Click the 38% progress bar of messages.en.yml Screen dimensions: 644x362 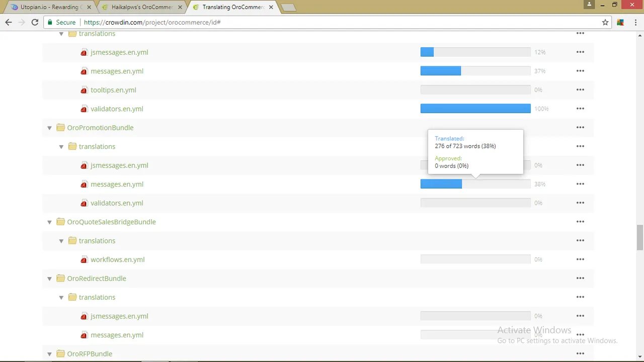click(x=475, y=184)
